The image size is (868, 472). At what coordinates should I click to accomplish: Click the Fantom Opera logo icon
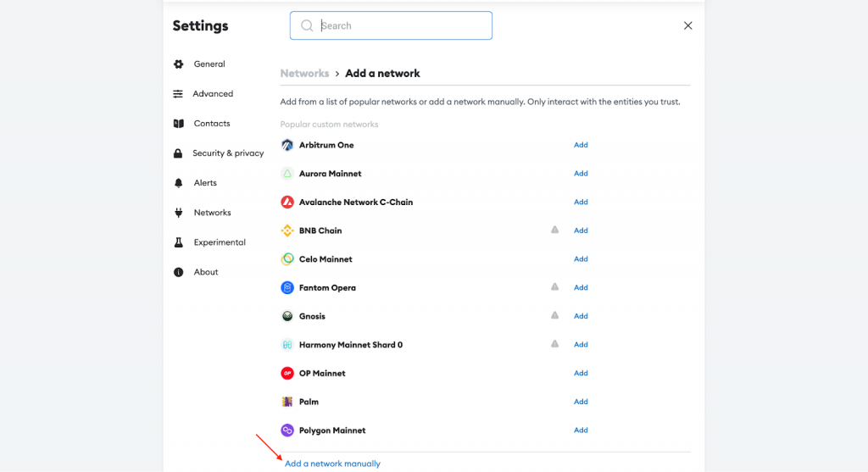click(287, 288)
